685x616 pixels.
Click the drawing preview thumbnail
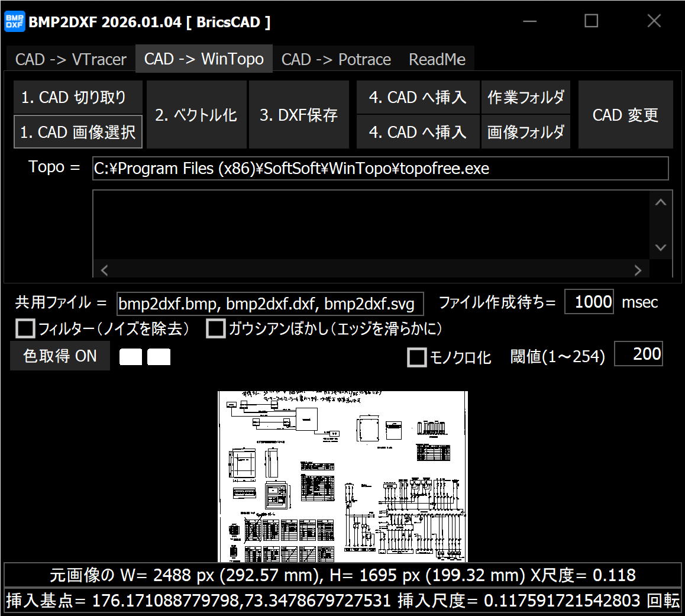(342, 476)
